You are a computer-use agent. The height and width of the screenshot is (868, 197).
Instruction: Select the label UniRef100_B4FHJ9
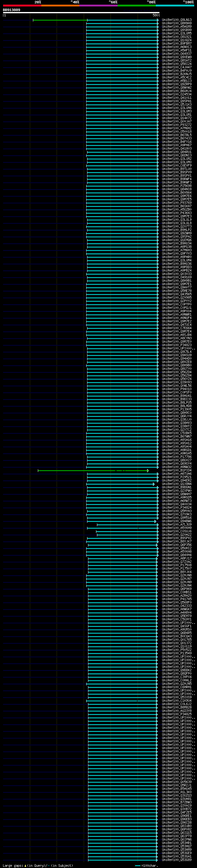(x=176, y=71)
